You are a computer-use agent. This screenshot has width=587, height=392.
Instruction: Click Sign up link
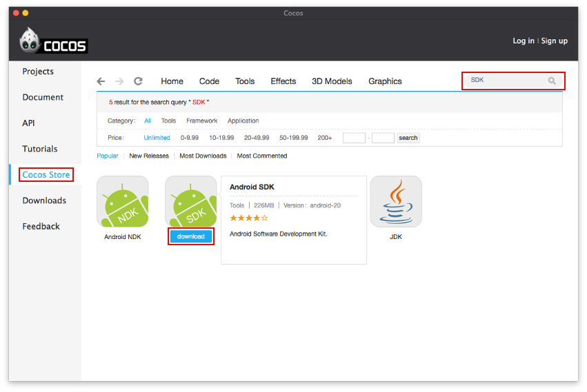554,41
